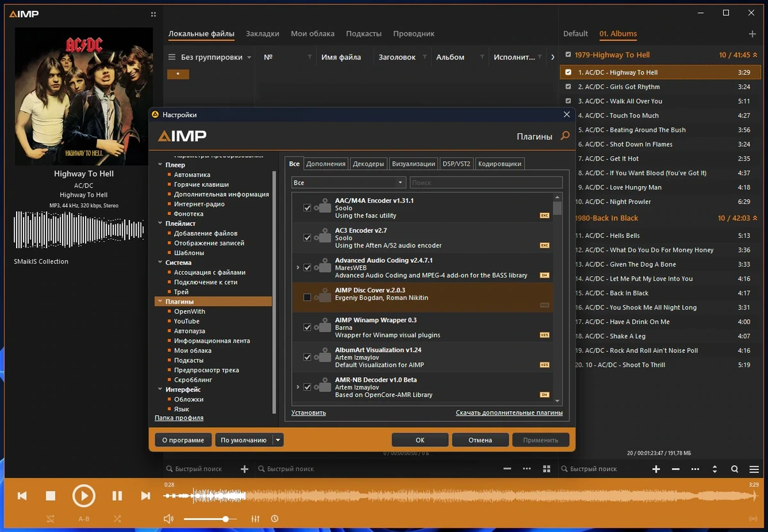768x532 pixels.
Task: Click plus icon next to library quick search
Action: coord(244,469)
